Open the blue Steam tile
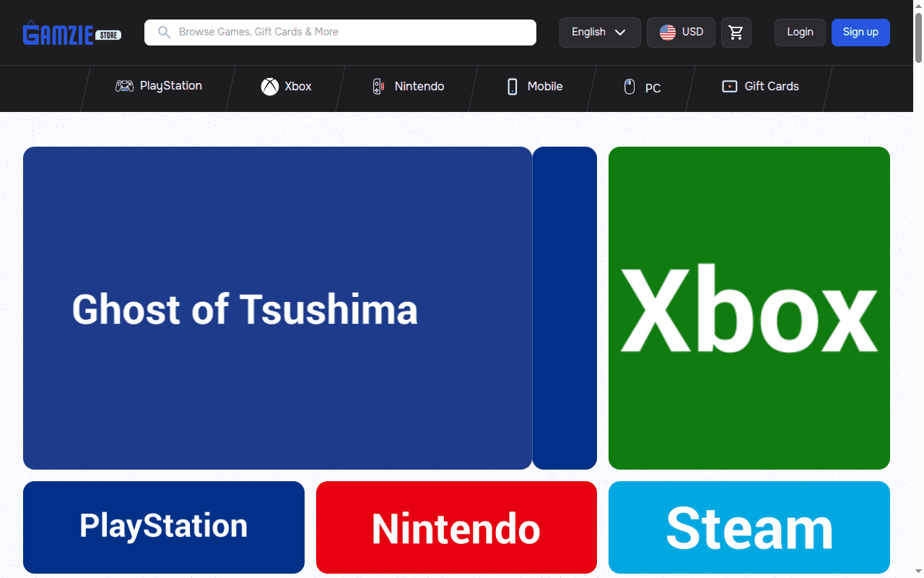This screenshot has height=578, width=924. pos(749,527)
